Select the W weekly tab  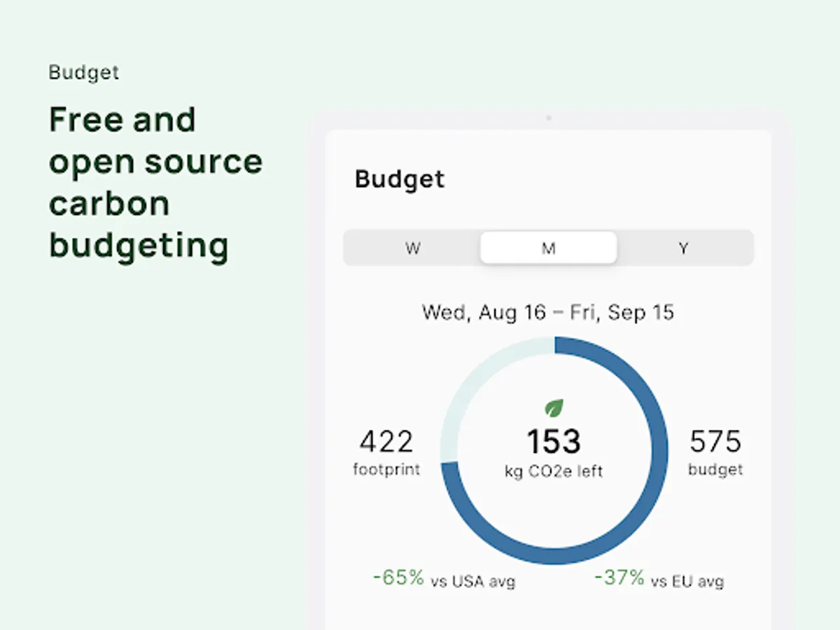pyautogui.click(x=412, y=248)
